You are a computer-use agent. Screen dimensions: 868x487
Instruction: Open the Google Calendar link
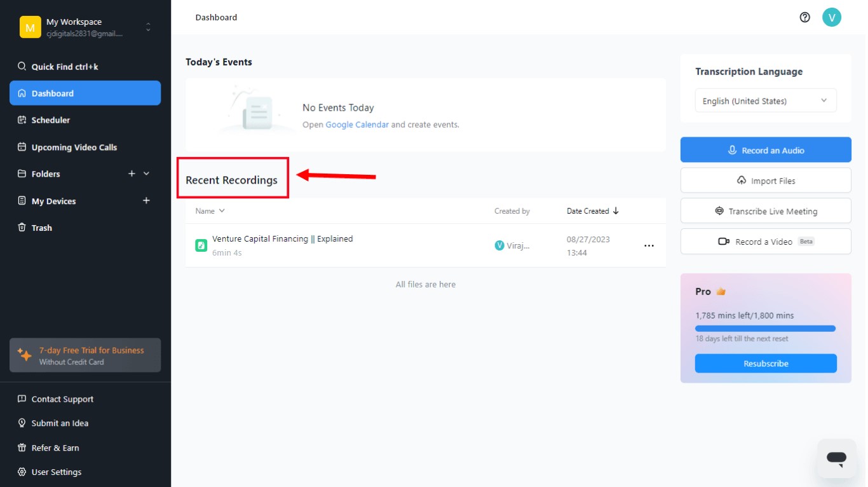(356, 125)
